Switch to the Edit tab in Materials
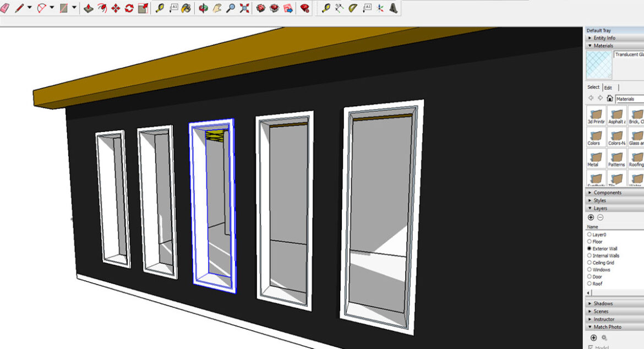The height and width of the screenshot is (349, 644). point(608,87)
